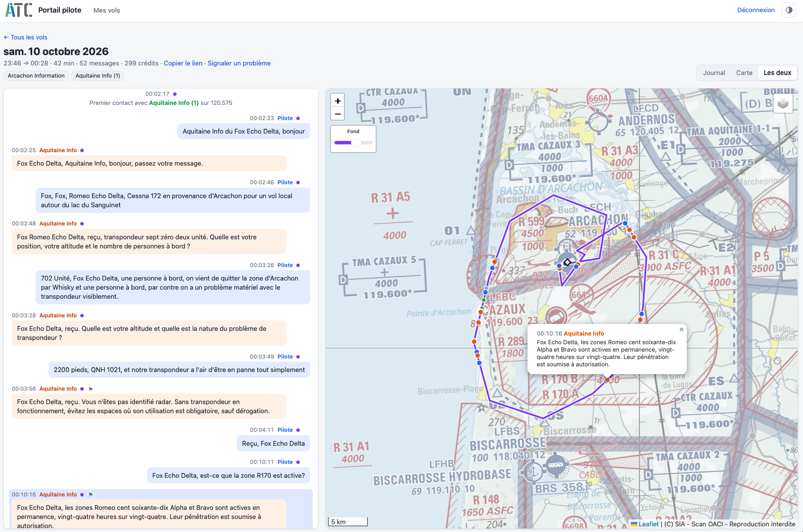Open the Portail pilote home link
803x532 pixels.
60,10
